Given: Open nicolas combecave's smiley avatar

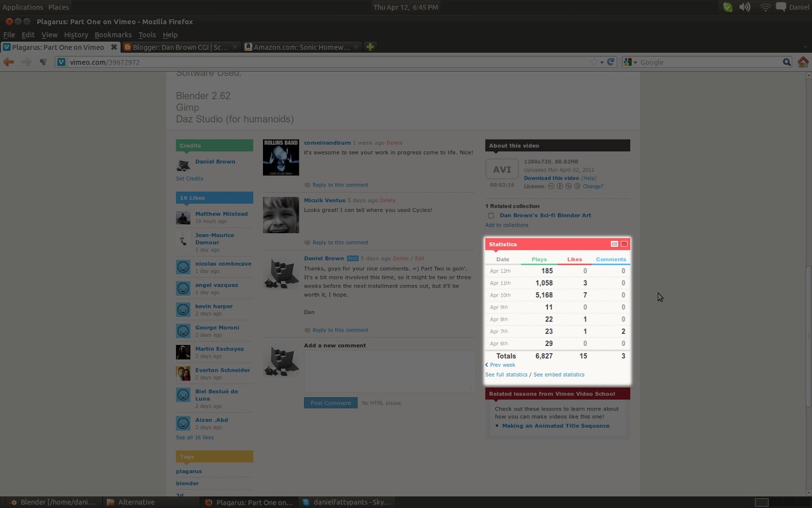Looking at the screenshot, I should [183, 267].
